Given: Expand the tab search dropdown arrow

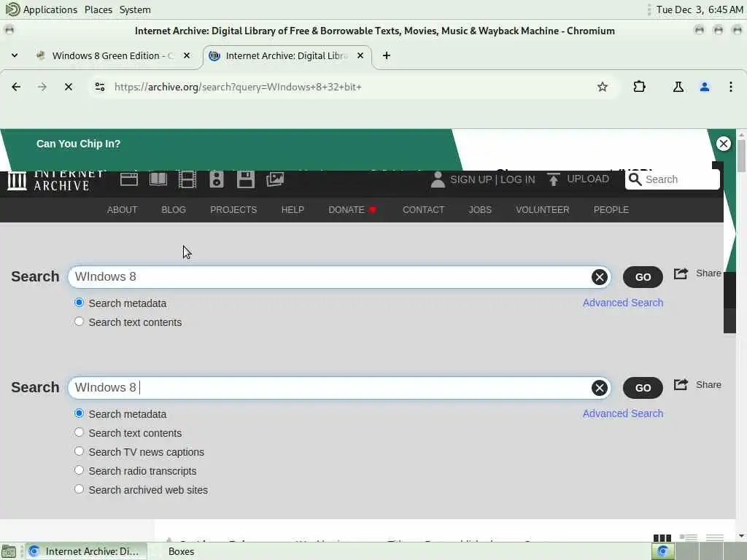Looking at the screenshot, I should pos(15,55).
